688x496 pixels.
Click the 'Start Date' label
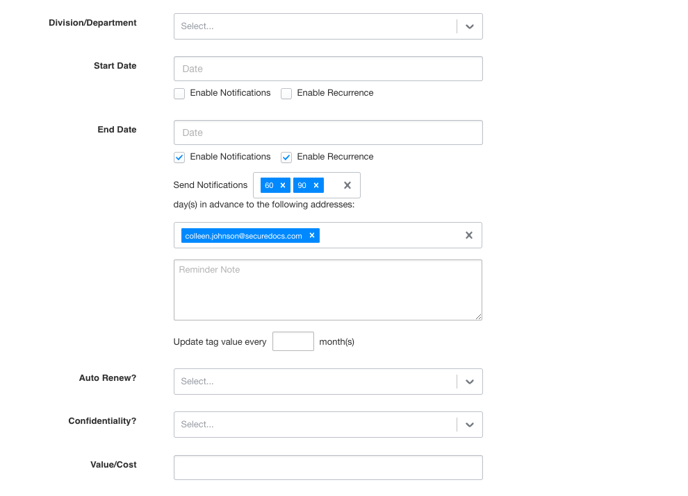click(115, 66)
